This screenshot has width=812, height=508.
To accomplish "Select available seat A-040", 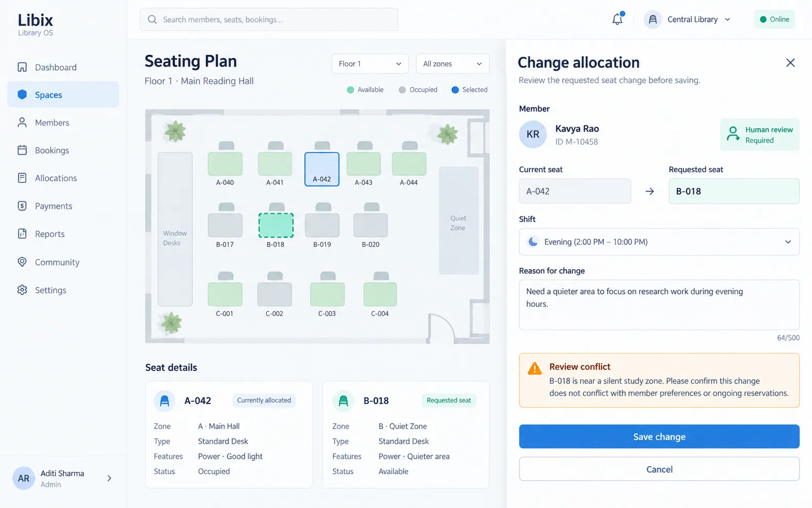I will [x=225, y=164].
